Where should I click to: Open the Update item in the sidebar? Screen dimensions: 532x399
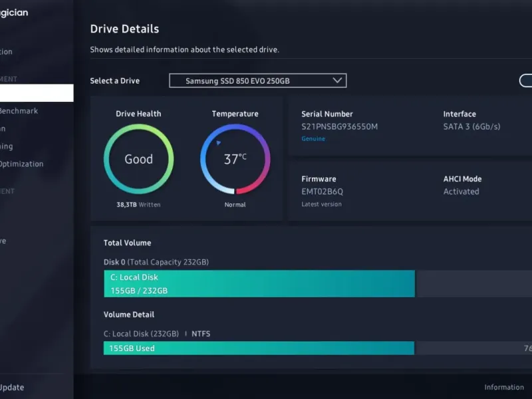(x=12, y=388)
